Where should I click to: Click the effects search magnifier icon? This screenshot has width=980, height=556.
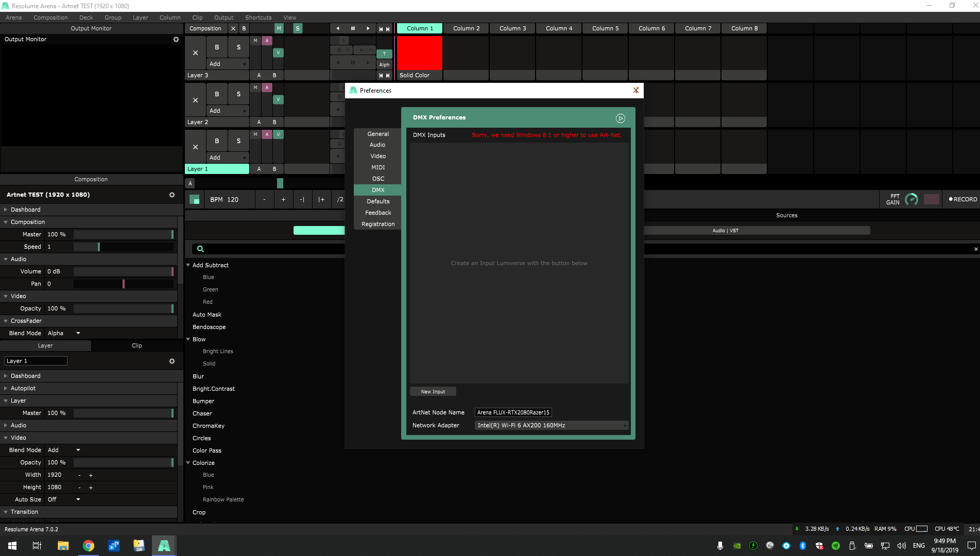pyautogui.click(x=201, y=249)
